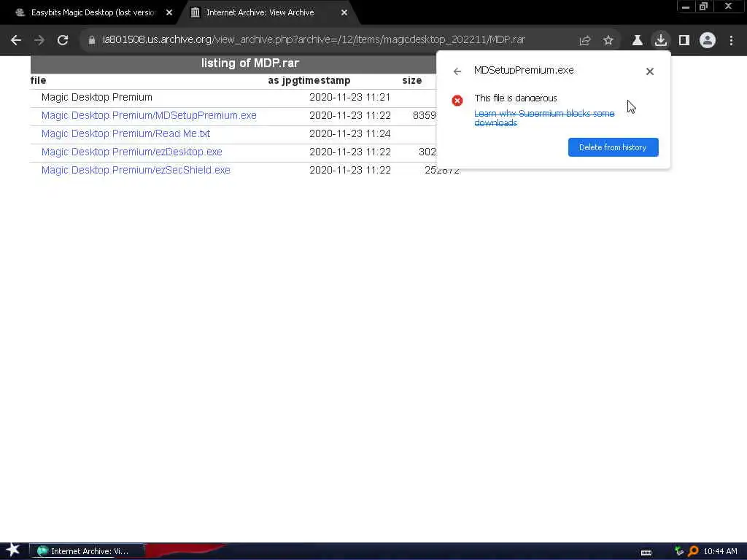Return to downloads list with back arrow
Viewport: 747px width, 560px height.
click(x=457, y=71)
